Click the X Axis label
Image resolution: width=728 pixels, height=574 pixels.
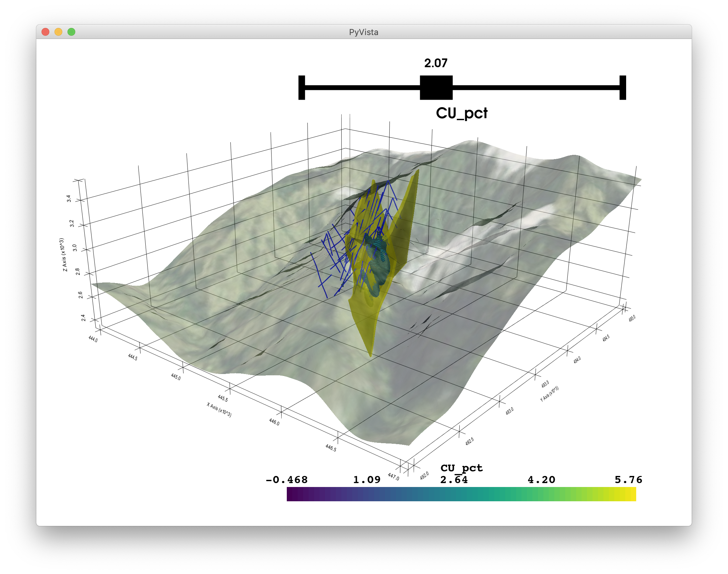pos(219,410)
